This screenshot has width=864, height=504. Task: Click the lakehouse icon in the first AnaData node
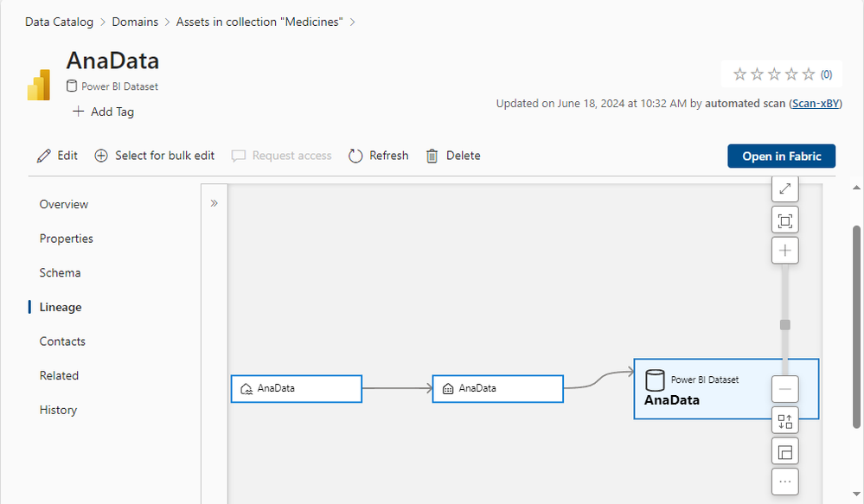point(246,389)
